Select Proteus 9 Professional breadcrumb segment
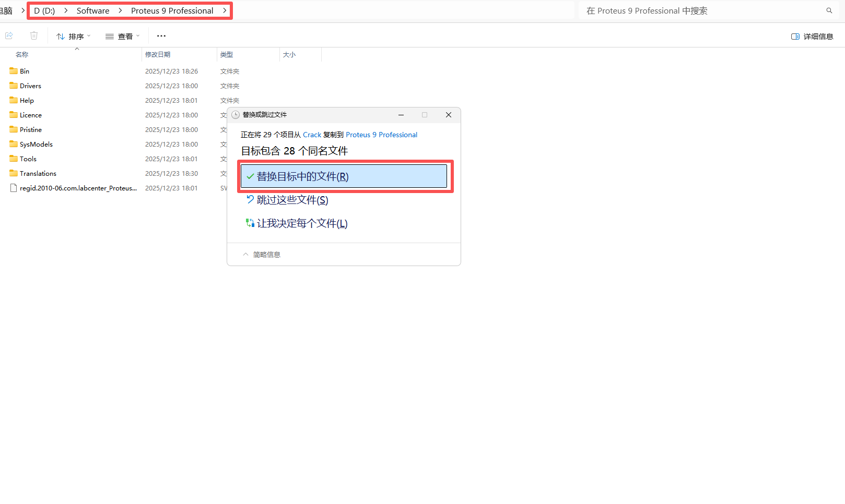The width and height of the screenshot is (845, 504). [172, 10]
